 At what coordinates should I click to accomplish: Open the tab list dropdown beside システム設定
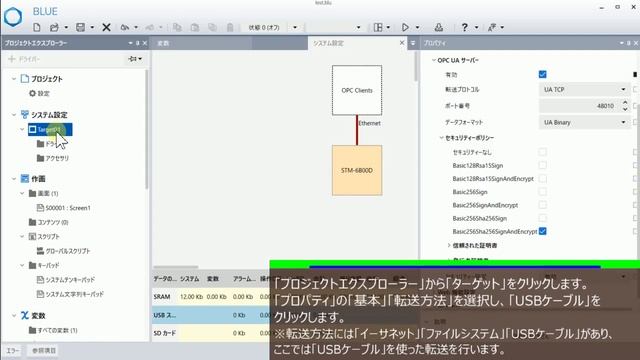[x=413, y=43]
